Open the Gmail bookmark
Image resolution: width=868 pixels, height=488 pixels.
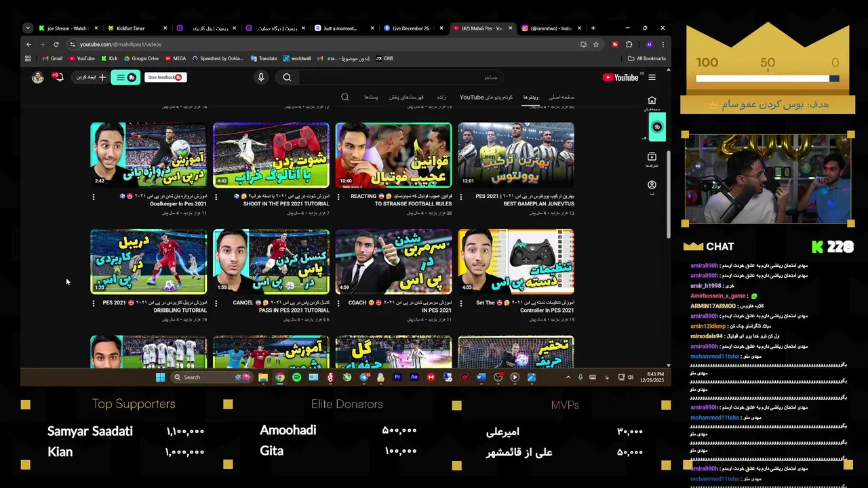(52, 58)
